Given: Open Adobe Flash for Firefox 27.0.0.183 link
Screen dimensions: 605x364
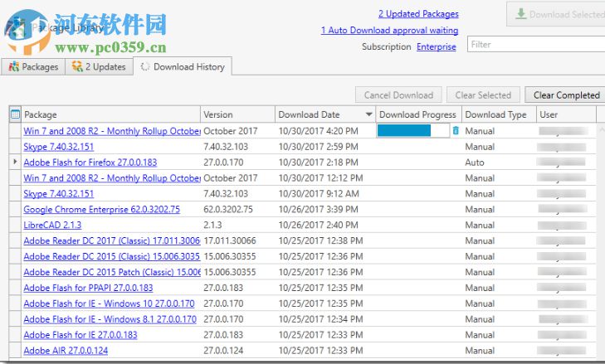Looking at the screenshot, I should tap(90, 163).
